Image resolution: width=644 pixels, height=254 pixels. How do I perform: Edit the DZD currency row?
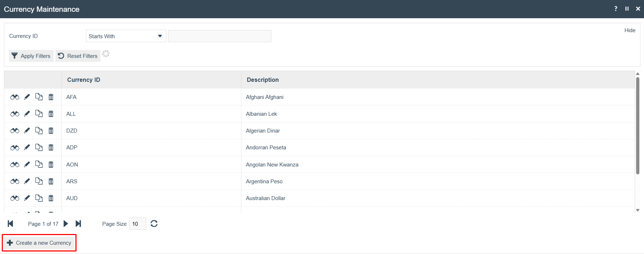pyautogui.click(x=27, y=130)
